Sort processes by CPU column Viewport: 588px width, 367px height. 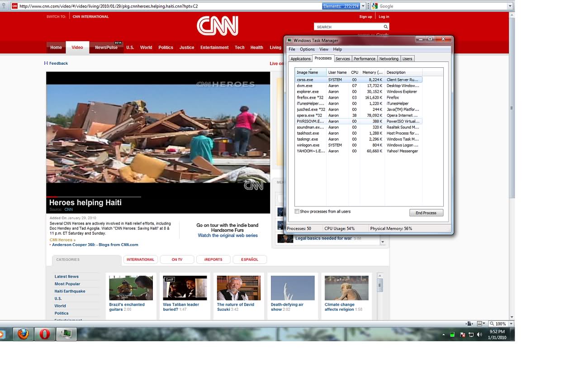(x=355, y=72)
